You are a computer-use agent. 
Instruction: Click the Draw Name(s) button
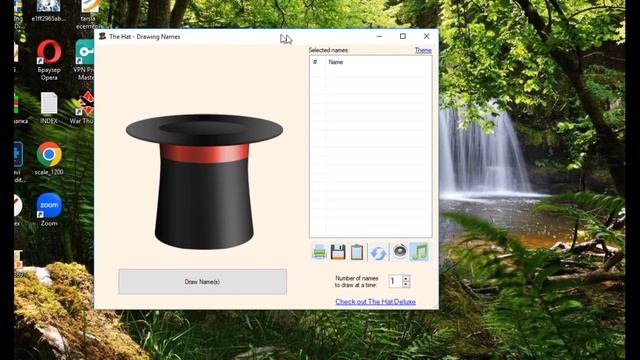coord(202,282)
